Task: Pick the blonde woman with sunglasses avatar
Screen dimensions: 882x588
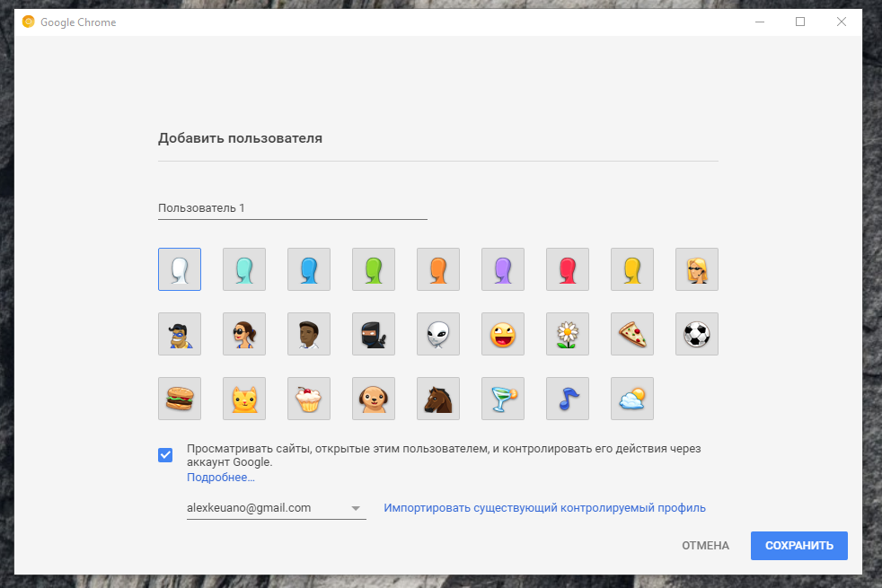Action: click(x=697, y=269)
